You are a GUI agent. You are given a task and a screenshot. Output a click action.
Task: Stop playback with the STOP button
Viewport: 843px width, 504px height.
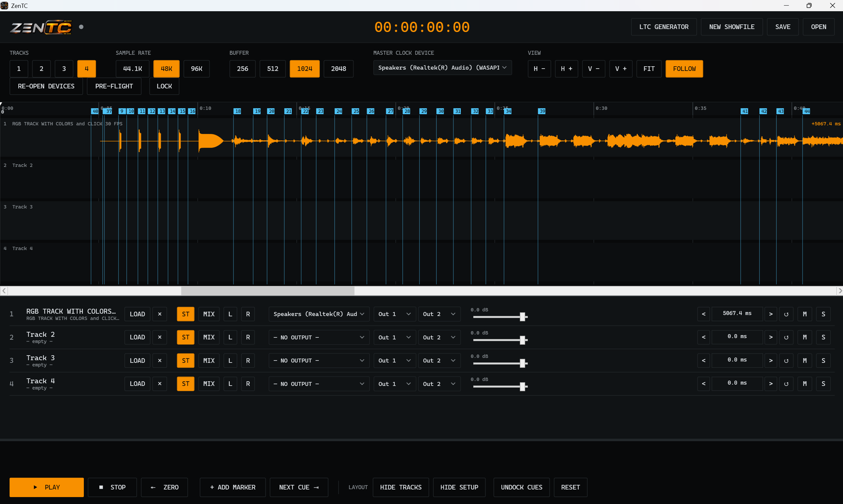pyautogui.click(x=113, y=488)
